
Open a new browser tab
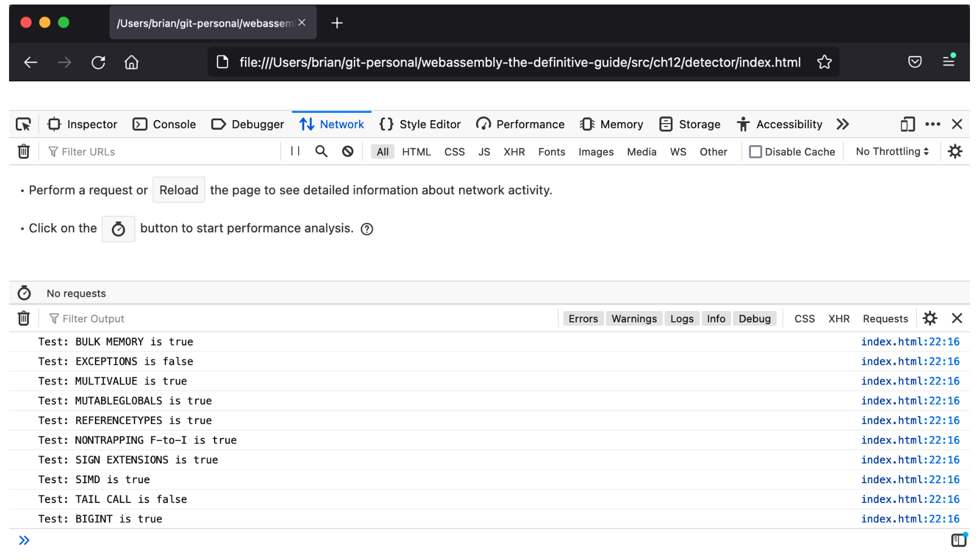coord(337,23)
